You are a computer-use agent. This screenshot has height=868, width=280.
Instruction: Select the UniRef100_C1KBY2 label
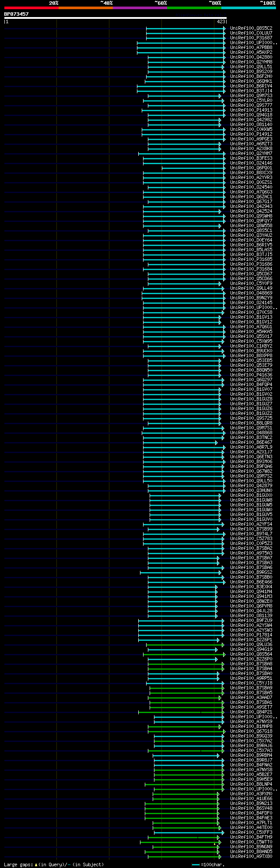(x=251, y=346)
